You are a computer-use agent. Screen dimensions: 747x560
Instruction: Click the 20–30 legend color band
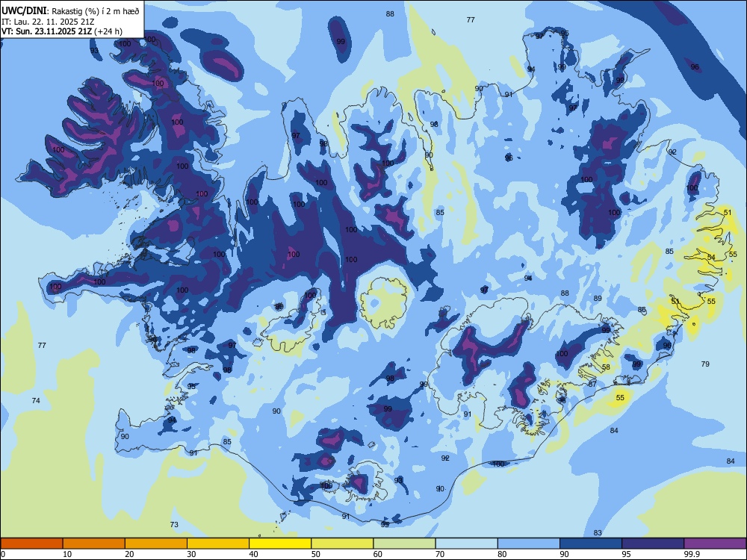[156, 544]
